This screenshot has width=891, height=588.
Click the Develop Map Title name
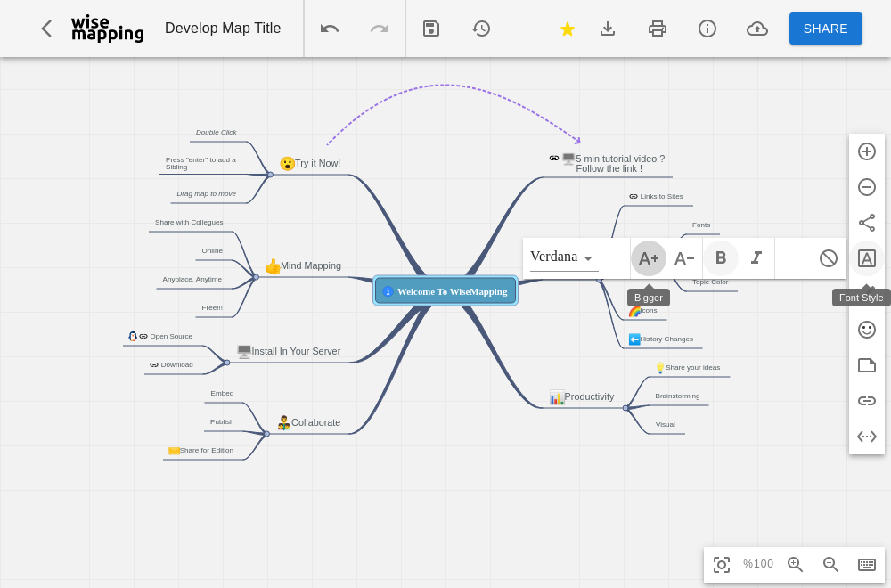coord(223,29)
